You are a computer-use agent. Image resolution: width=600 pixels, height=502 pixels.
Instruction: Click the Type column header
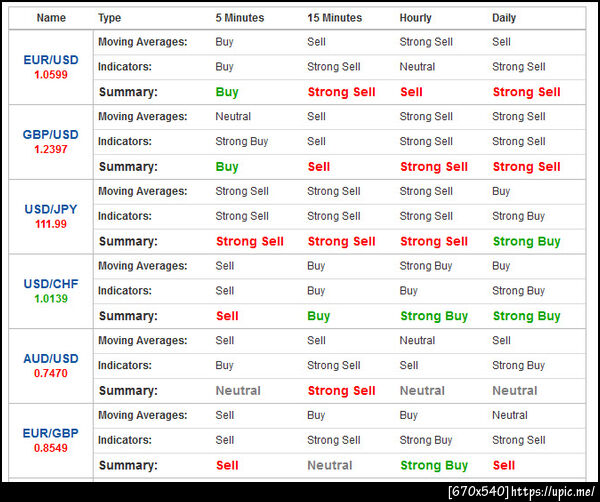pos(109,18)
